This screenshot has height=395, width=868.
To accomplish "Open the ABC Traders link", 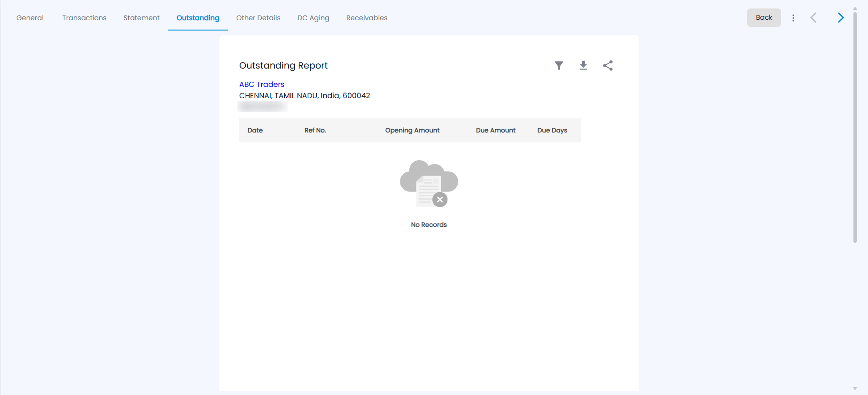I will click(x=262, y=85).
